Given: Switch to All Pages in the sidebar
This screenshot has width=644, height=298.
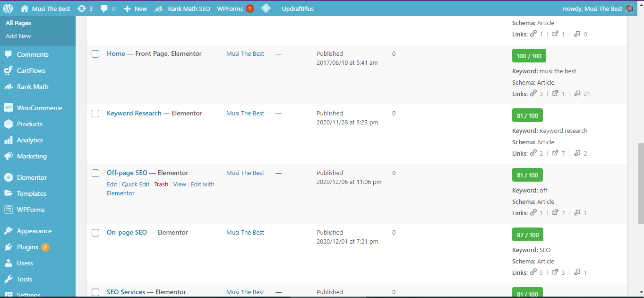Looking at the screenshot, I should (x=18, y=22).
